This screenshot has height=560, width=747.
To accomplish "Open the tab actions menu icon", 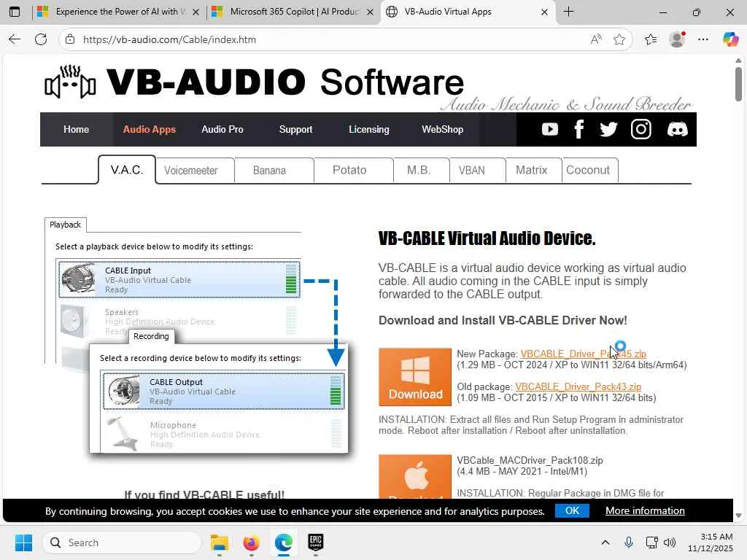I will tap(15, 12).
